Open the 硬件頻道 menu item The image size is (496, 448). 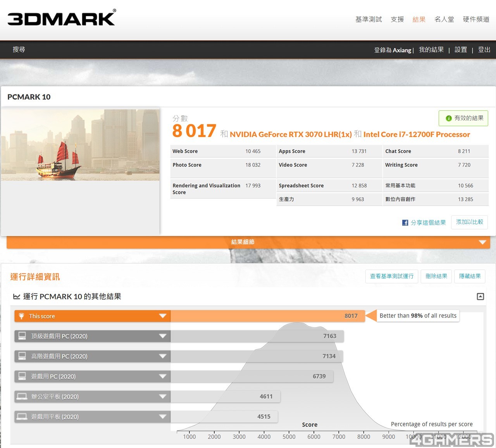(x=476, y=19)
